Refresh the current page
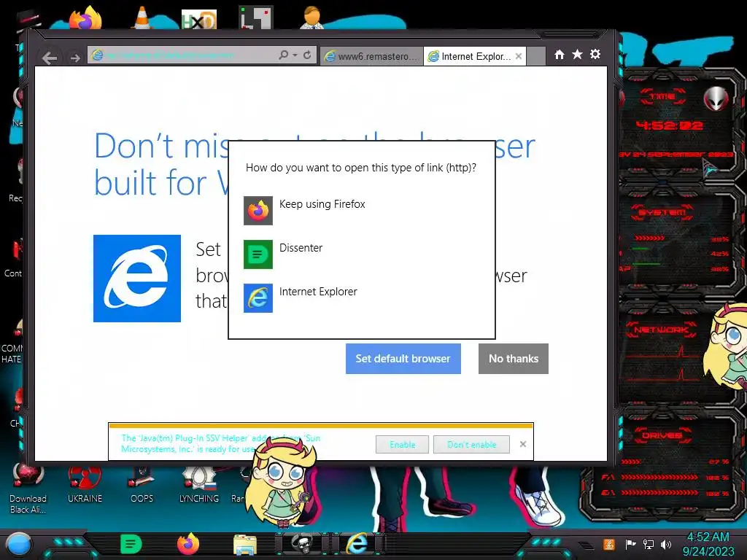Screen dimensions: 747x560 point(307,55)
